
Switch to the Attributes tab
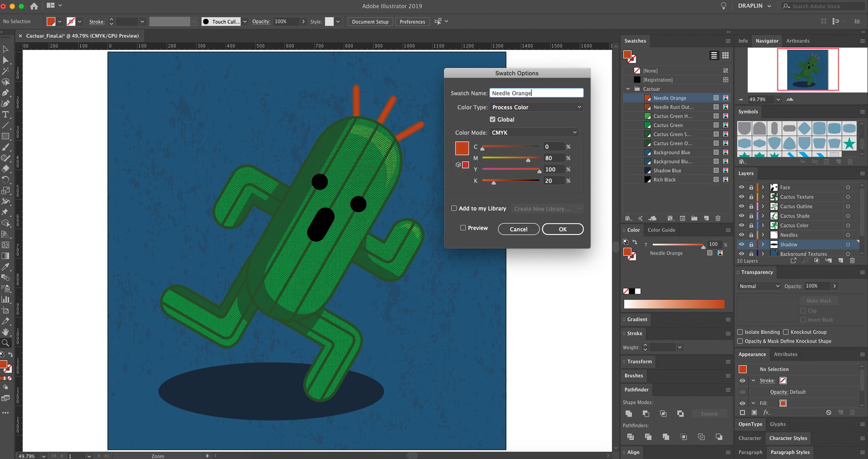tap(785, 354)
